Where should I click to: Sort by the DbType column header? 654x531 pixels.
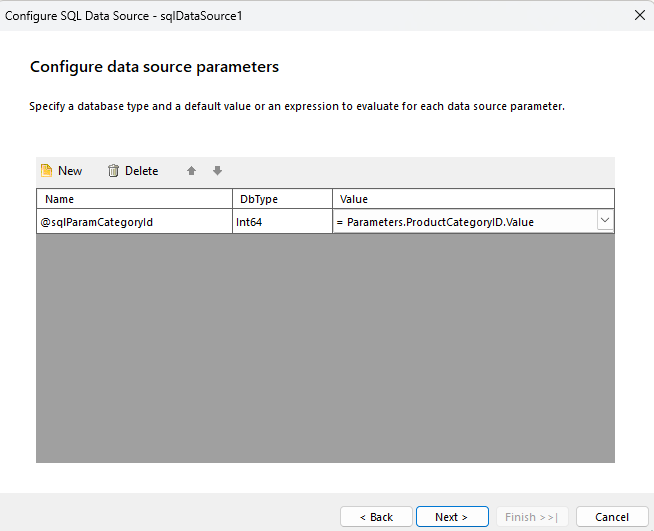[x=281, y=199]
